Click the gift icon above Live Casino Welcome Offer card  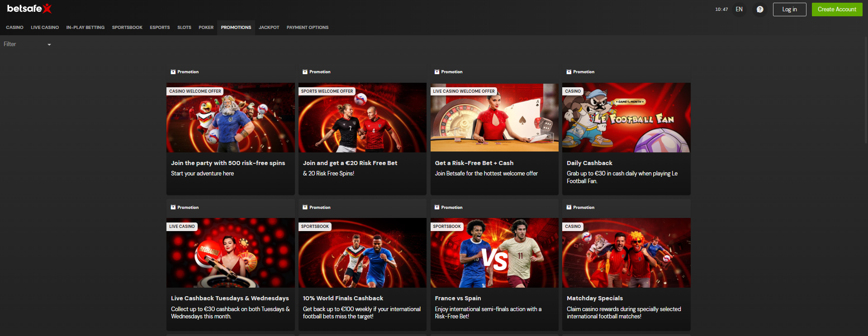[x=437, y=72]
